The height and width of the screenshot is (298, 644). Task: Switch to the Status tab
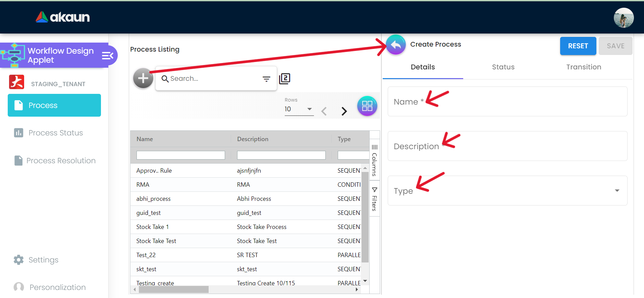click(503, 67)
